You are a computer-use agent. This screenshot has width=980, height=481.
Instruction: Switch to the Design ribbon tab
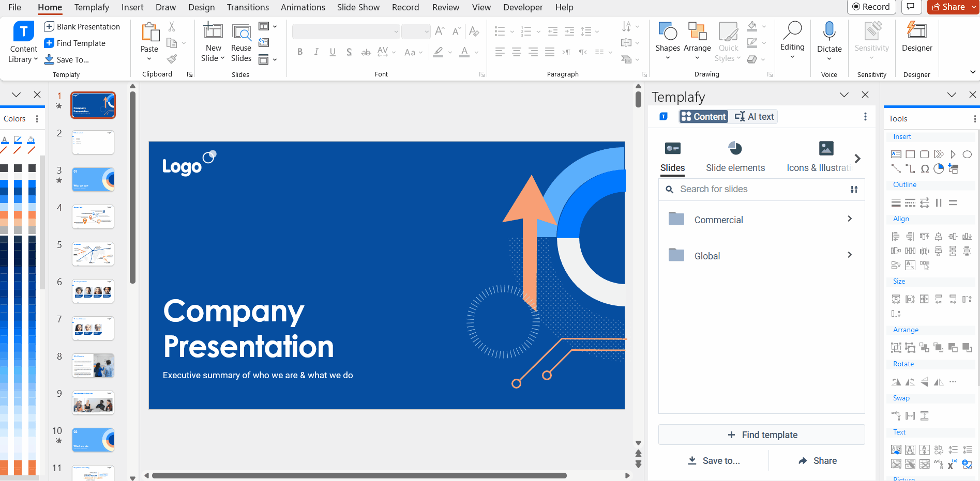coord(201,7)
